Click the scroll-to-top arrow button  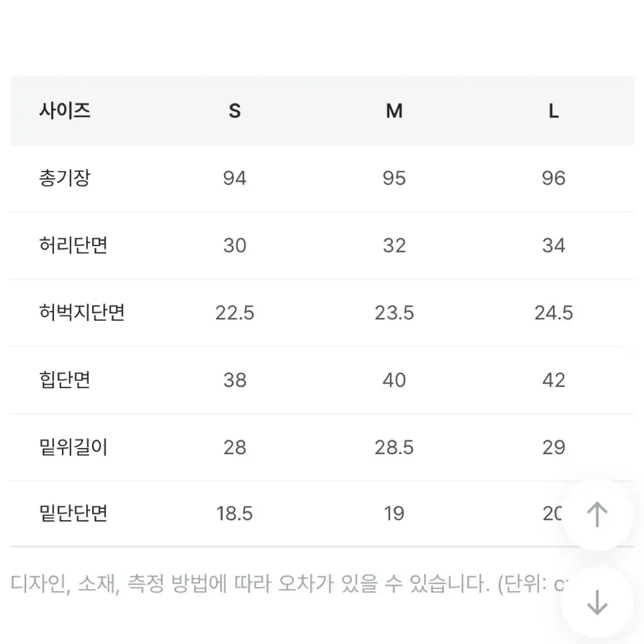click(597, 514)
